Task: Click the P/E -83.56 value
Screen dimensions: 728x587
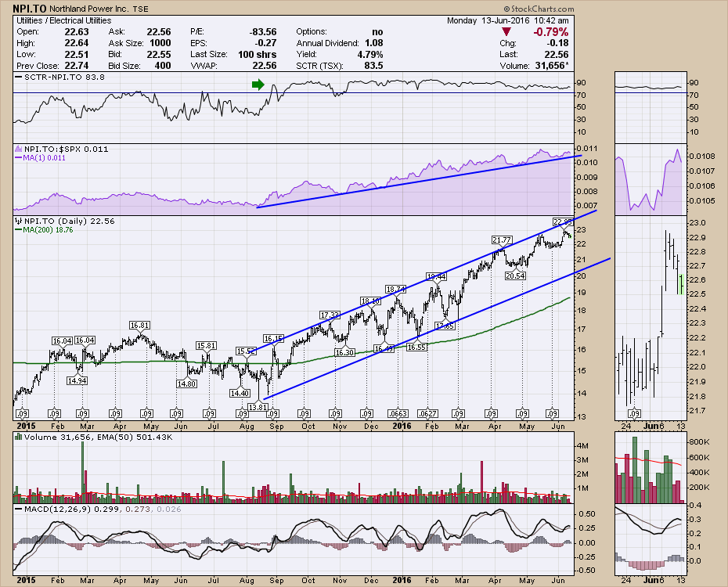Action: (263, 31)
